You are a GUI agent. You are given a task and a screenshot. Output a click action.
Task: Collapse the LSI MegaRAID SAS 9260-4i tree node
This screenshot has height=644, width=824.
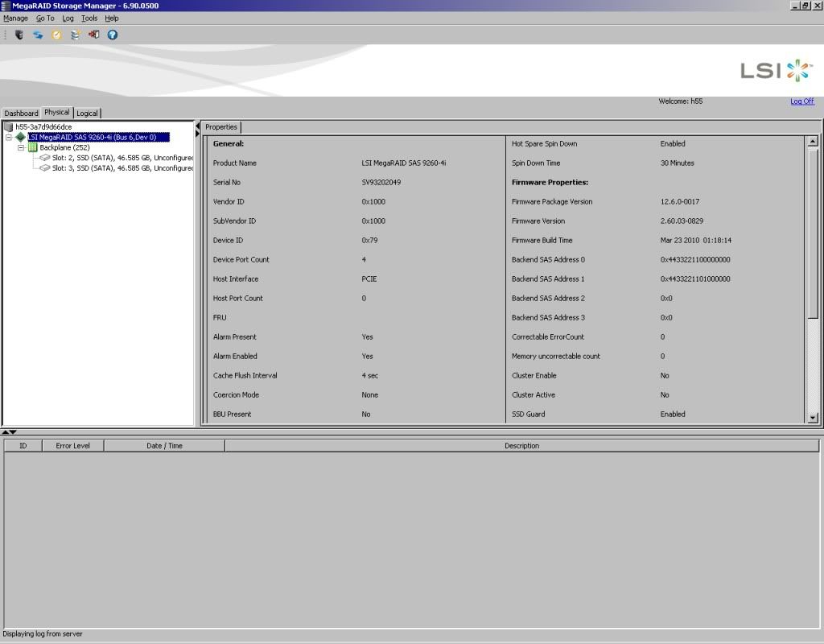click(8, 137)
